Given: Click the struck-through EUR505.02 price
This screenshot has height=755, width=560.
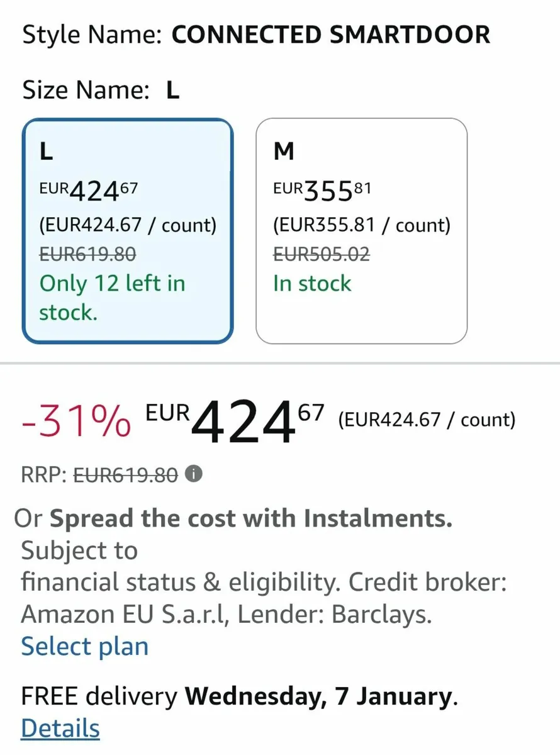Looking at the screenshot, I should tap(322, 254).
